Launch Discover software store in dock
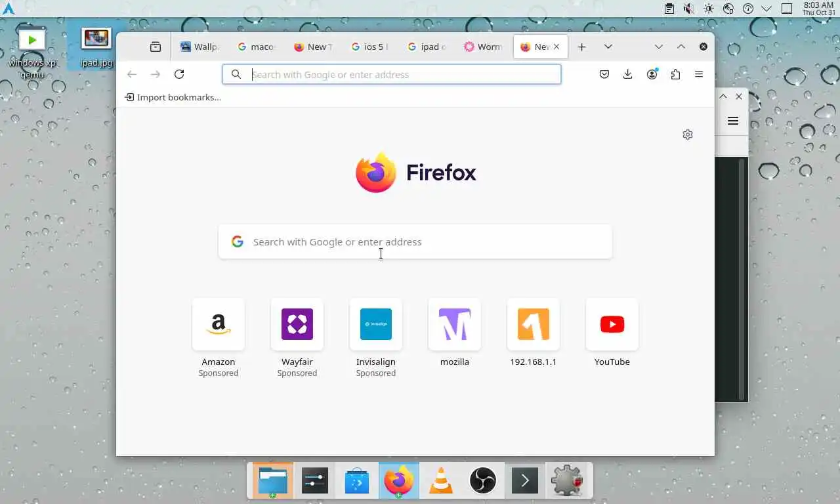Screen dimensions: 840x504 [x=357, y=482]
